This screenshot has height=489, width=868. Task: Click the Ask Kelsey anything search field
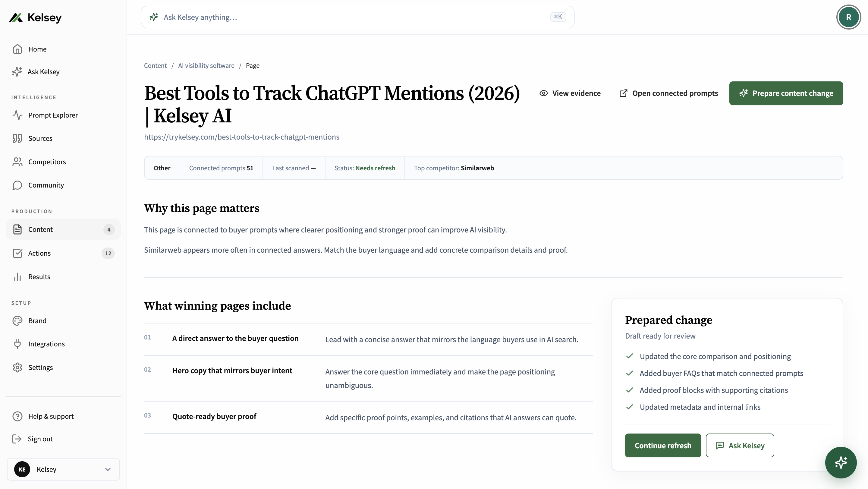pos(357,17)
